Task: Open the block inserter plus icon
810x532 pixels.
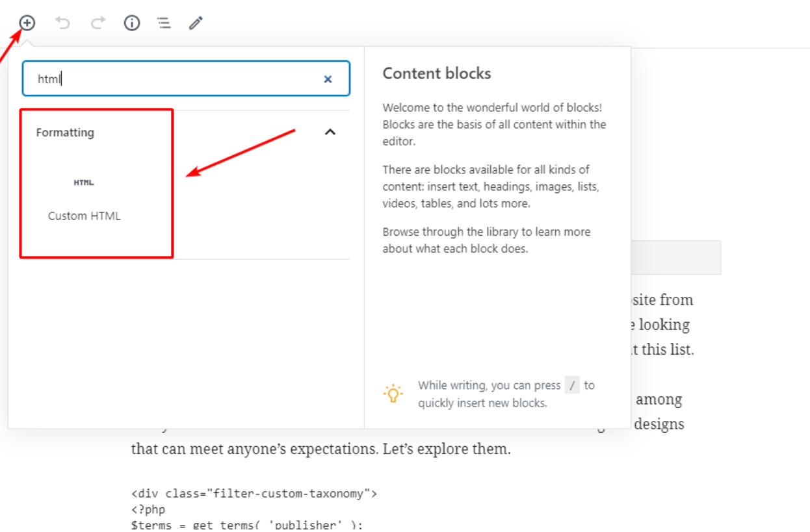Action: coord(27,23)
